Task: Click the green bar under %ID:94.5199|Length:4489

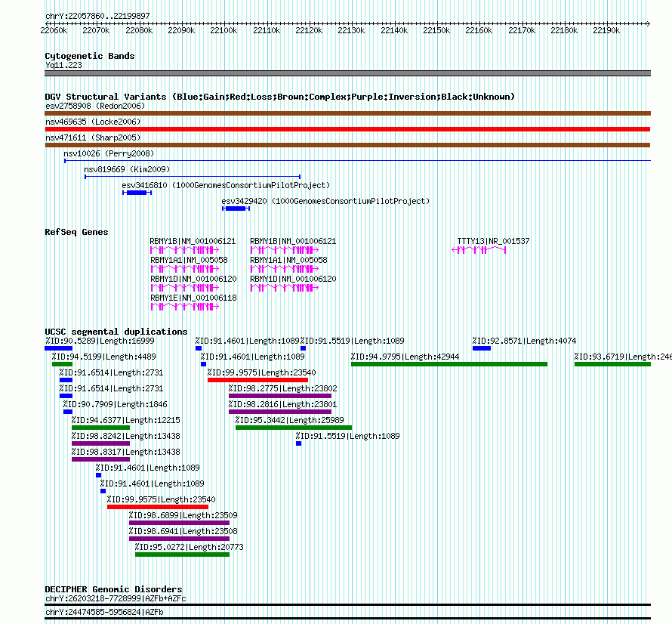Action: click(62, 364)
